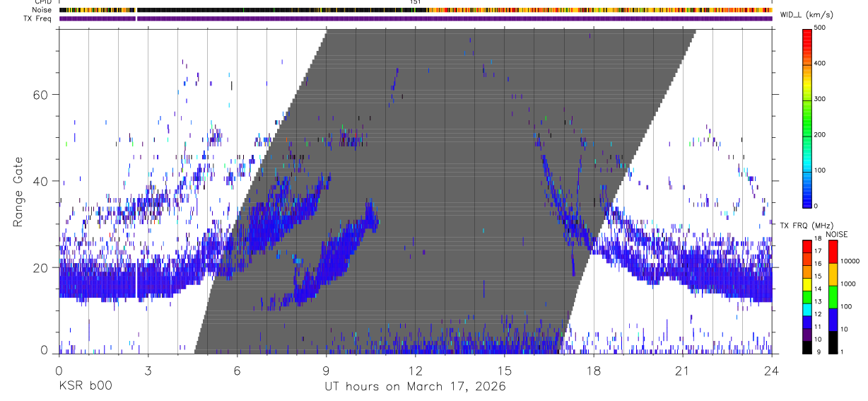
Task: Click the 10000 label in NOISE legend
Action: [852, 262]
